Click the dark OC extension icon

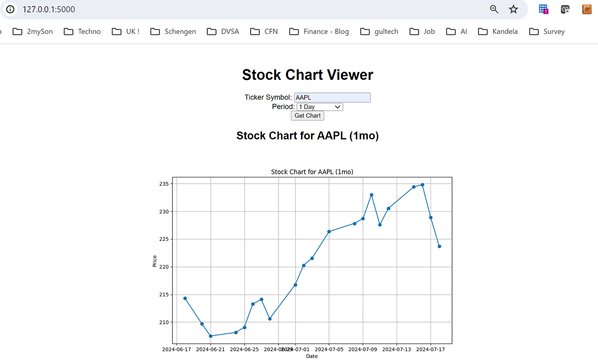click(x=565, y=8)
